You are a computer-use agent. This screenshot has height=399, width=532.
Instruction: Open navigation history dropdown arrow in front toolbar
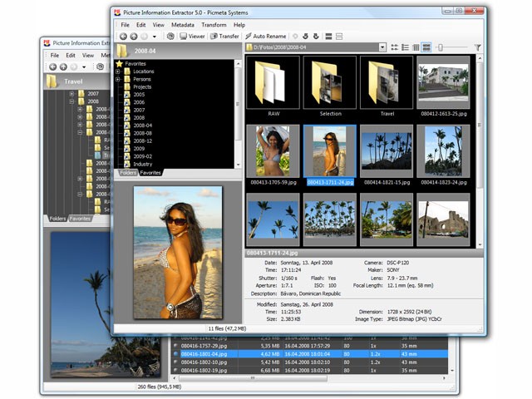click(155, 37)
